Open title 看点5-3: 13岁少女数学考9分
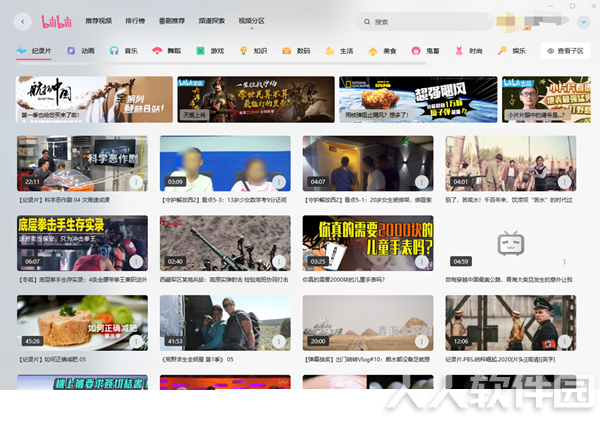The width and height of the screenshot is (600, 426). (x=224, y=200)
